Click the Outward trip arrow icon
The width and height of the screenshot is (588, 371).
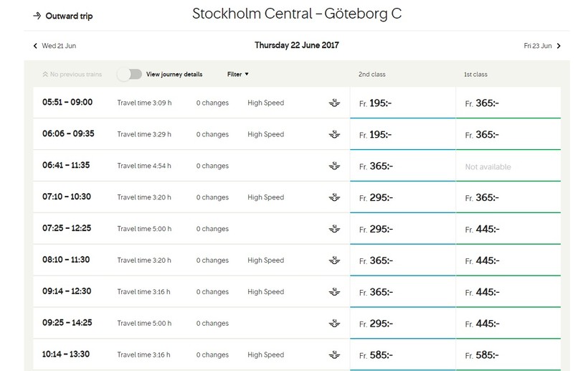point(37,16)
